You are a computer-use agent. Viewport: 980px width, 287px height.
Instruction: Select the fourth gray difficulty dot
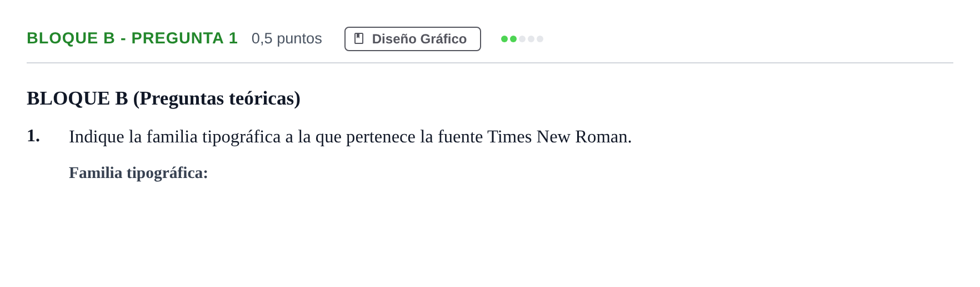[x=531, y=39]
